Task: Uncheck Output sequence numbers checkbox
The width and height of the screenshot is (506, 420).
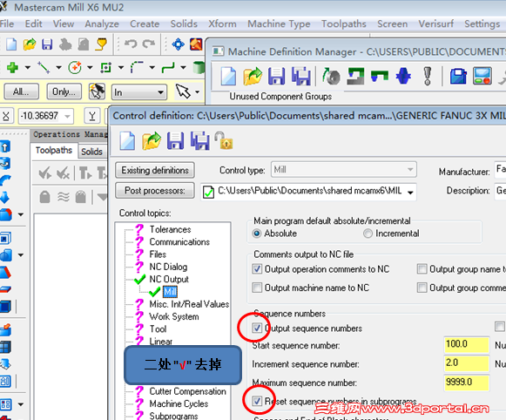Action: click(257, 329)
